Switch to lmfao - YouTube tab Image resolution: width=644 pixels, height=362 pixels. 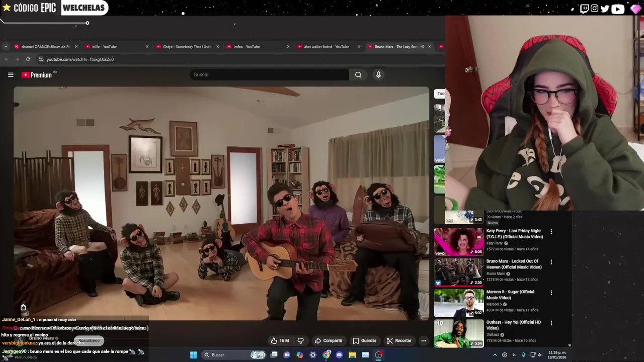[258, 47]
